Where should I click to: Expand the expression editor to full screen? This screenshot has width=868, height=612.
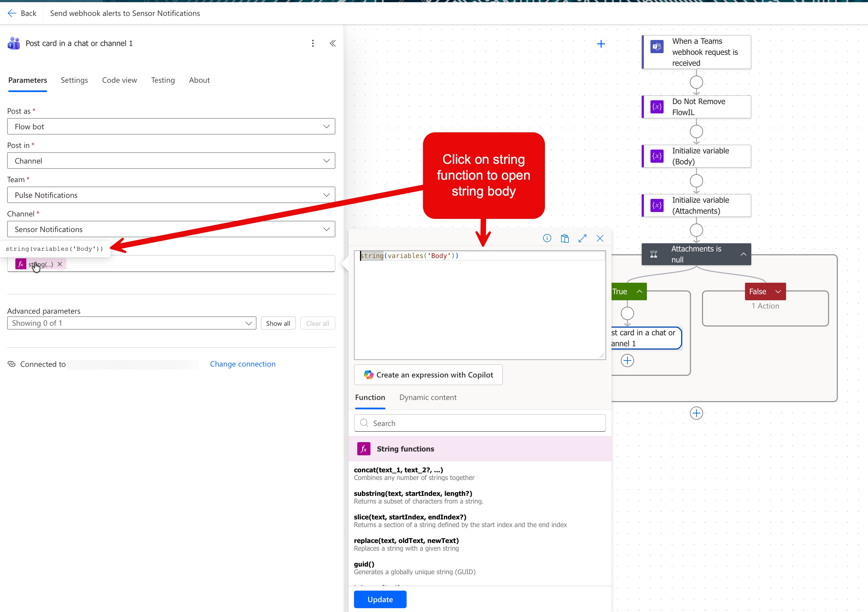tap(583, 238)
